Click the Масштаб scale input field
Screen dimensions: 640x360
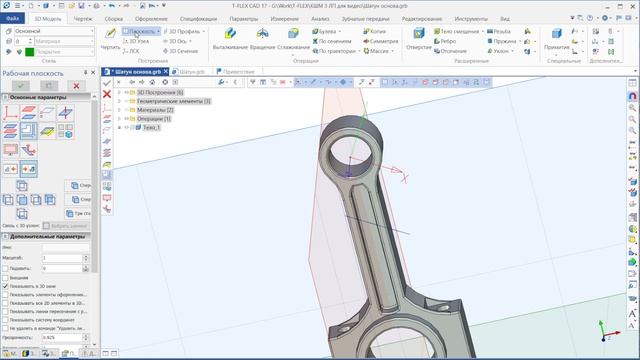pos(62,258)
